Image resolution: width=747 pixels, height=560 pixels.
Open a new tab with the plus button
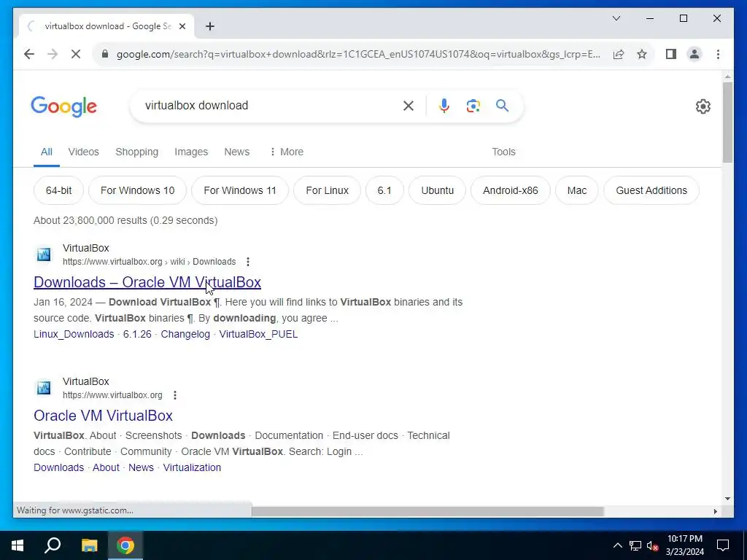[x=210, y=26]
